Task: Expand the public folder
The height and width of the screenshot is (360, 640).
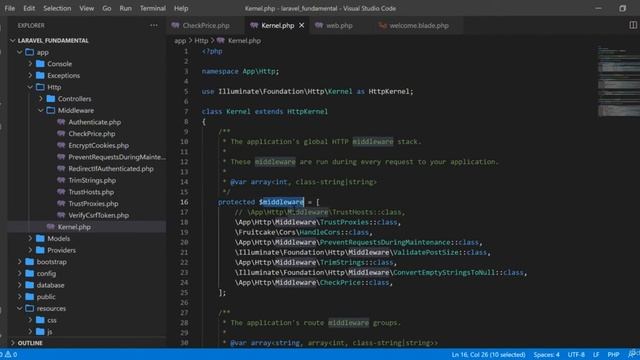Action: [20, 297]
